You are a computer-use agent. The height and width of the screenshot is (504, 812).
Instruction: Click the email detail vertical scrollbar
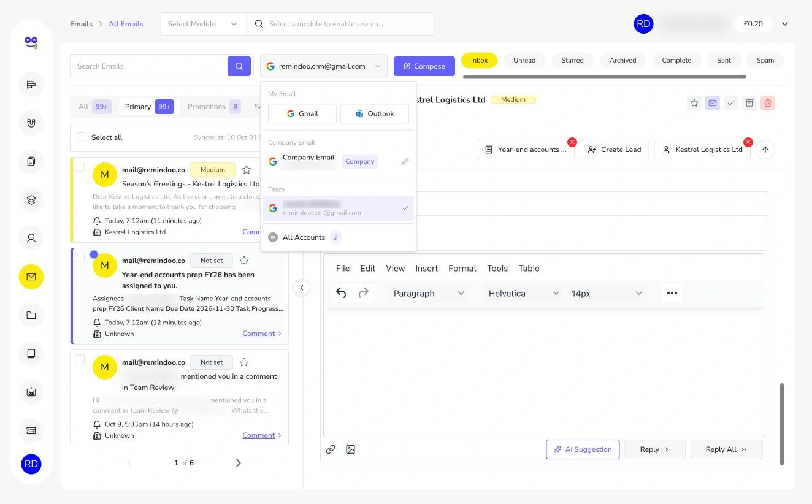[x=782, y=424]
